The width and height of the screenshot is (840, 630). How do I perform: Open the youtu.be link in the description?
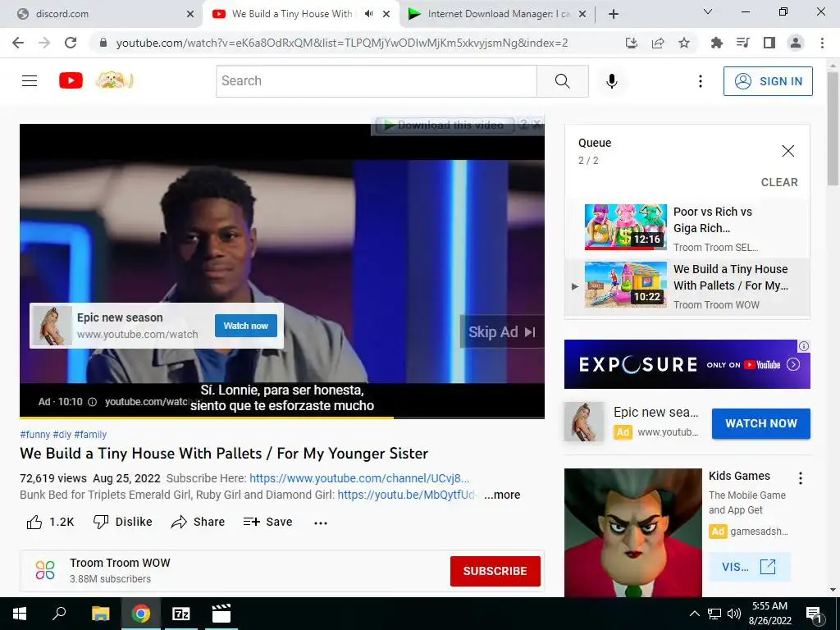coord(407,495)
